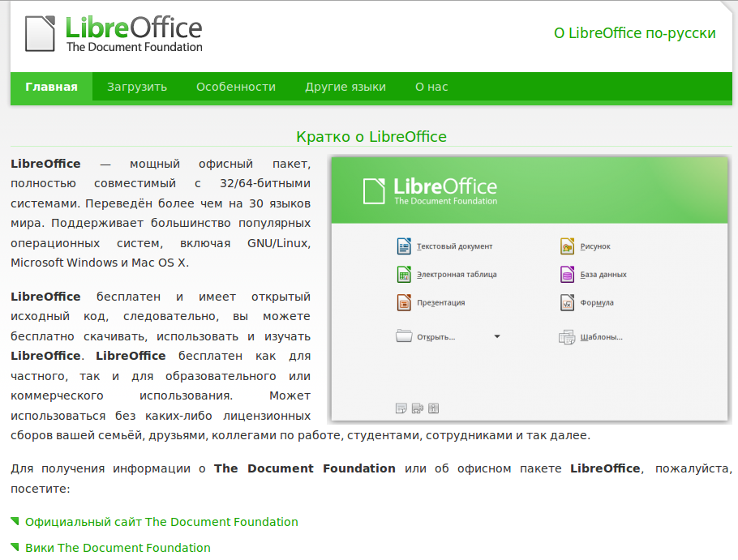Select Другие языки in navigation bar
The height and width of the screenshot is (560, 738).
(x=345, y=88)
